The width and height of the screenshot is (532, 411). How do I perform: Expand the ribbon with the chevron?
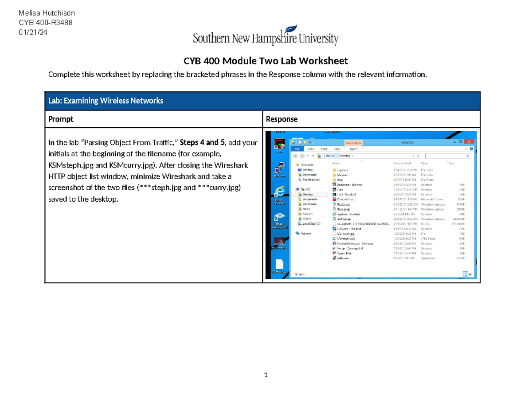(466, 149)
